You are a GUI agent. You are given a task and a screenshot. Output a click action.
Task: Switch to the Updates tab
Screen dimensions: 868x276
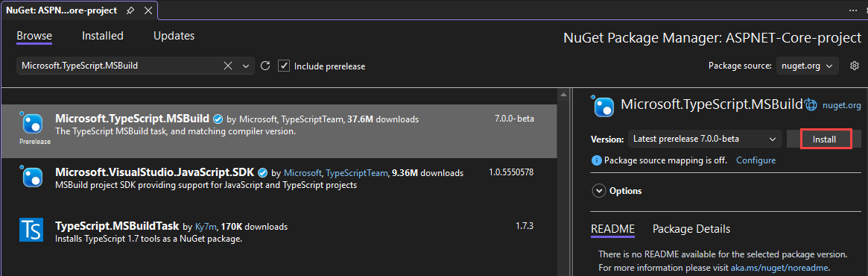pos(174,36)
